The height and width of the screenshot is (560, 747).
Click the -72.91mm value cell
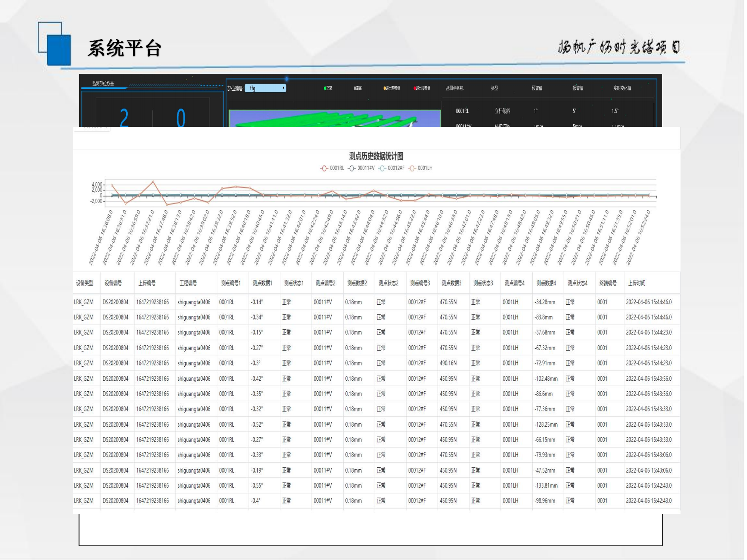[x=545, y=363]
